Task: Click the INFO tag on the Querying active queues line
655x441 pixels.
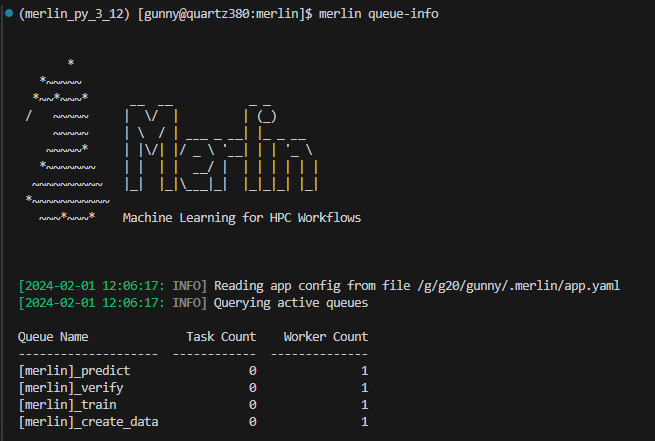Action: (x=190, y=303)
